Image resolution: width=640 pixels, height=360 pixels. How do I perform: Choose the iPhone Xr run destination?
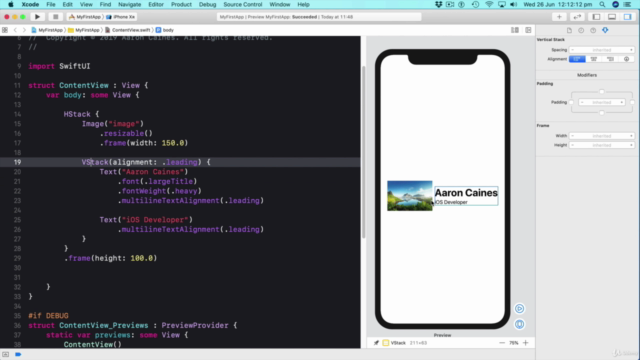[x=121, y=17]
